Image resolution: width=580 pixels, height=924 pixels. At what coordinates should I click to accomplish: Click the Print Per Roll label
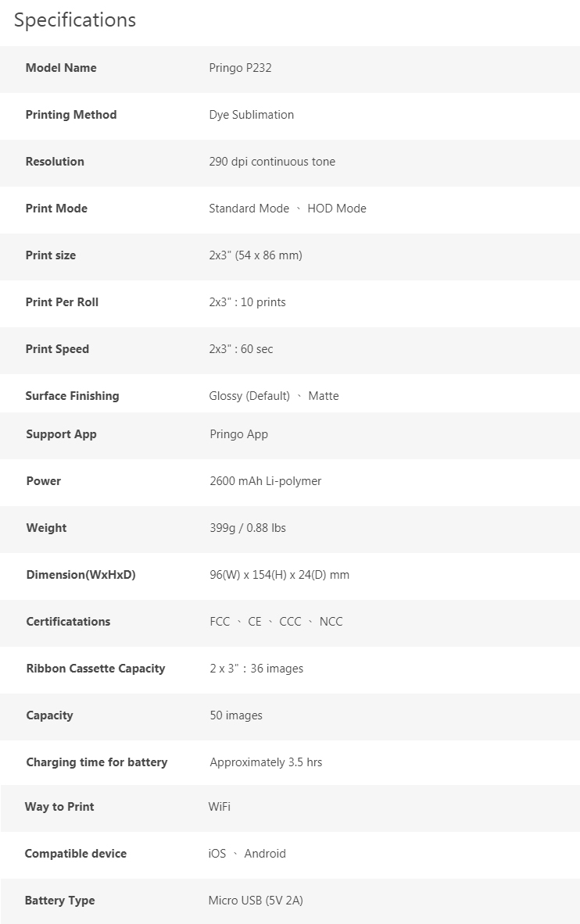click(x=62, y=302)
